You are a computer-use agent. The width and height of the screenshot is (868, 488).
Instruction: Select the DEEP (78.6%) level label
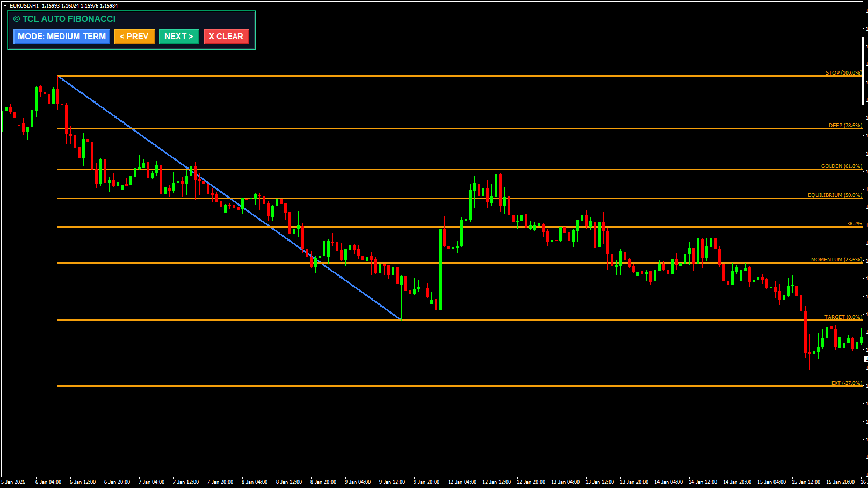pos(844,125)
